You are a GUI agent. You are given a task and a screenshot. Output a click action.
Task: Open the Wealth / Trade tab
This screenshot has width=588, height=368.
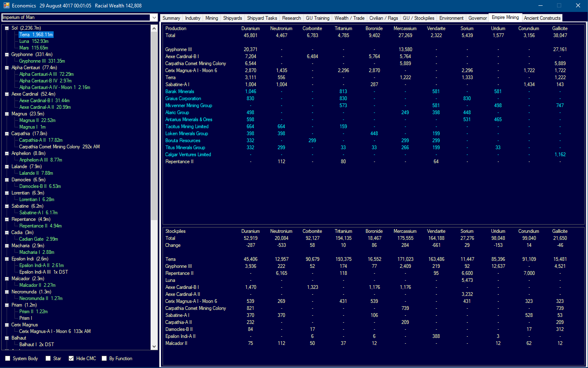point(349,18)
